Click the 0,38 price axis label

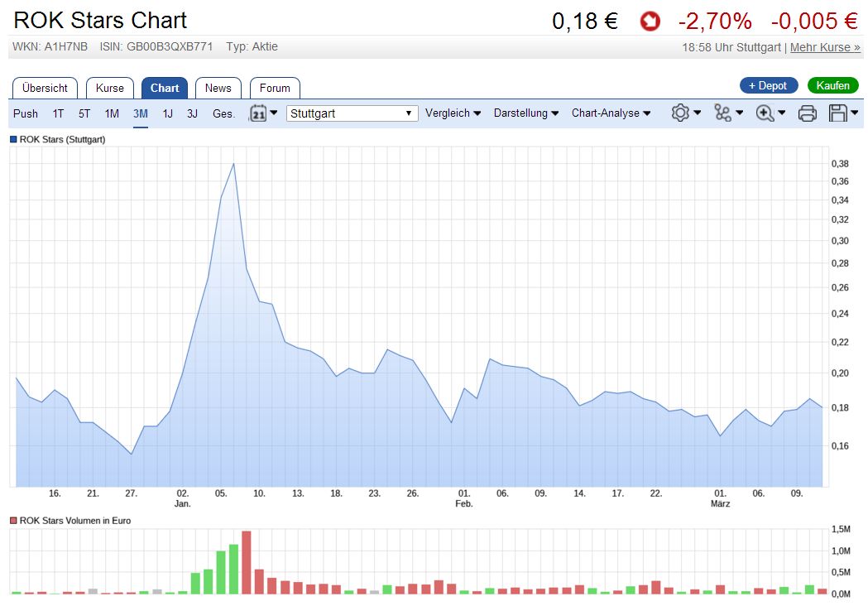point(840,163)
